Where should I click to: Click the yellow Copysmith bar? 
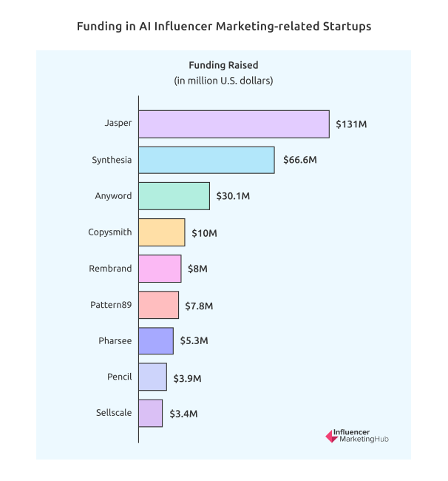pyautogui.click(x=162, y=232)
